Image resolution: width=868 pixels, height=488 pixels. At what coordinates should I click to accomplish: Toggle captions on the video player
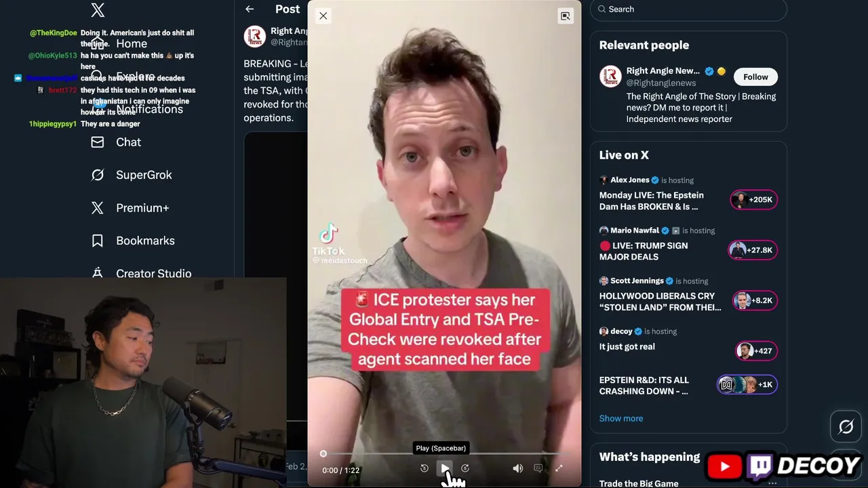(538, 468)
